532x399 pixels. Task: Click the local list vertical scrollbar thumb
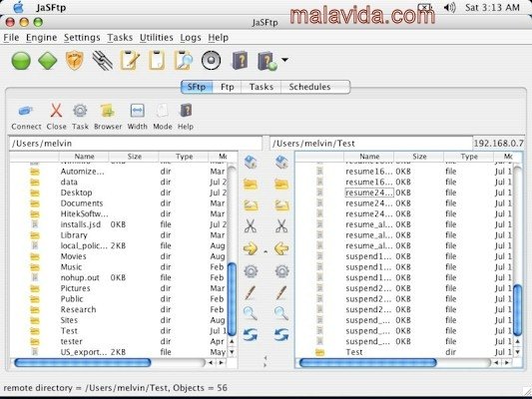[x=232, y=299]
